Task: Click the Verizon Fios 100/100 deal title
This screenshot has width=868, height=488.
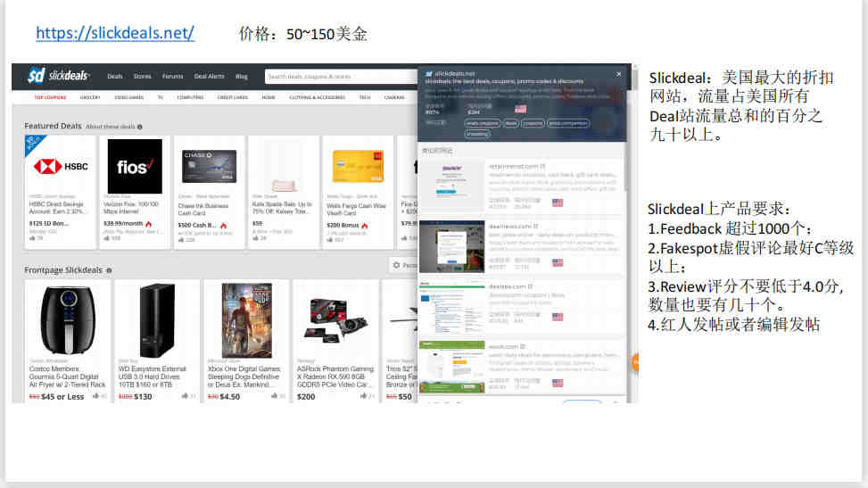Action: click(x=131, y=208)
